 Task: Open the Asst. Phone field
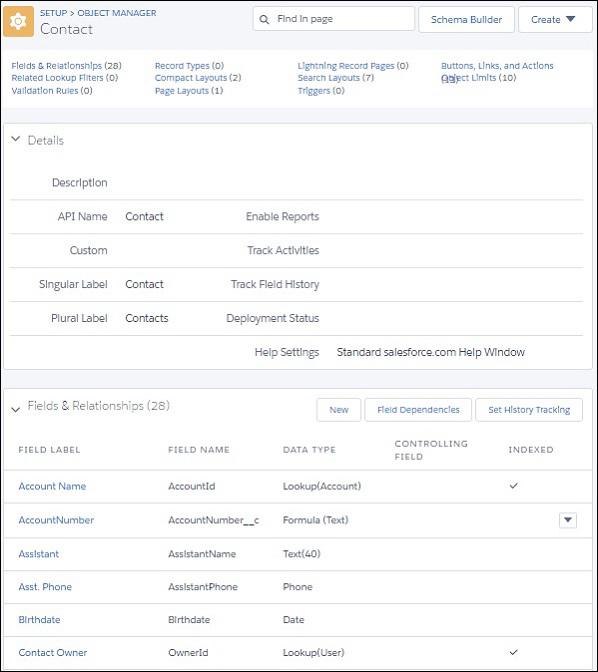(x=45, y=586)
